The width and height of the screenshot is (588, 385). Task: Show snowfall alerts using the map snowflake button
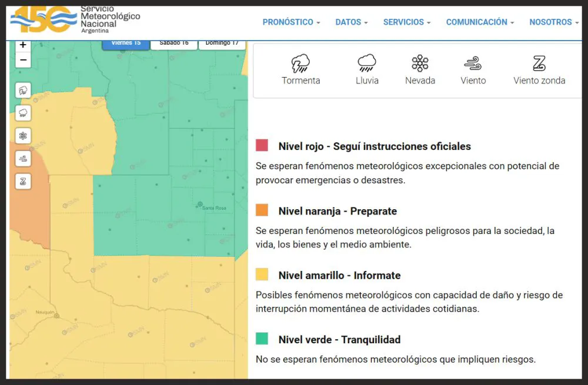pyautogui.click(x=23, y=136)
